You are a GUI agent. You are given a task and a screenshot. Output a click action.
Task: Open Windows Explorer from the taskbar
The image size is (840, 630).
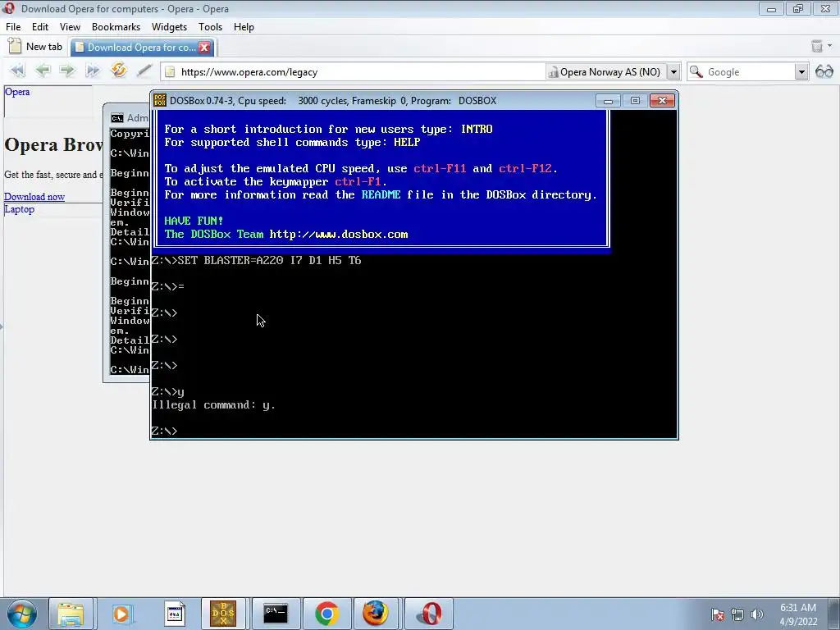pyautogui.click(x=71, y=614)
